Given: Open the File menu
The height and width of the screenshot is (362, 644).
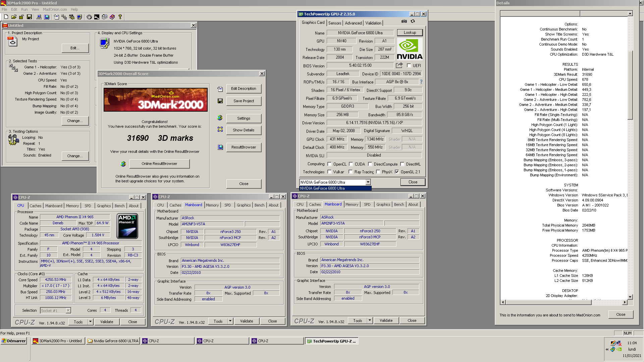Looking at the screenshot, I should point(4,9).
